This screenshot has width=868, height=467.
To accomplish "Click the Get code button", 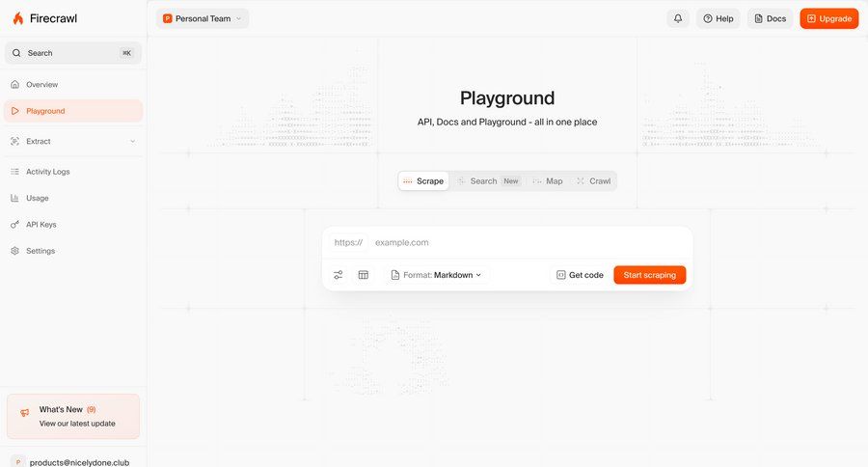I will pos(580,275).
